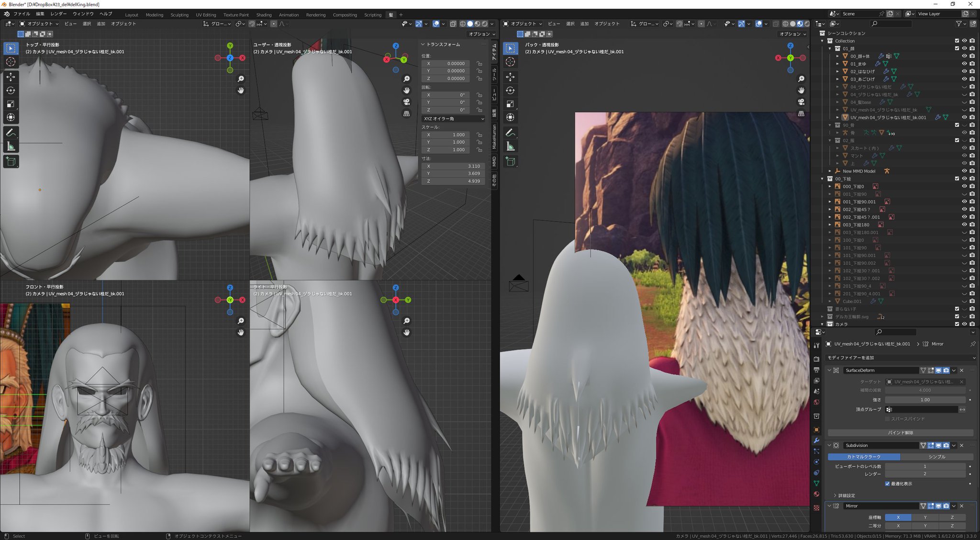
Task: Switch to the Shading workspace tab
Action: [x=264, y=14]
